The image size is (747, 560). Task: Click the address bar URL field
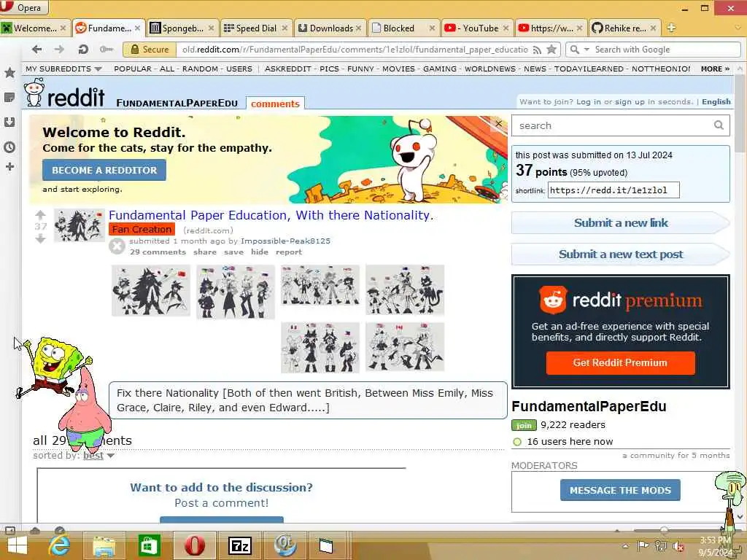coord(355,50)
